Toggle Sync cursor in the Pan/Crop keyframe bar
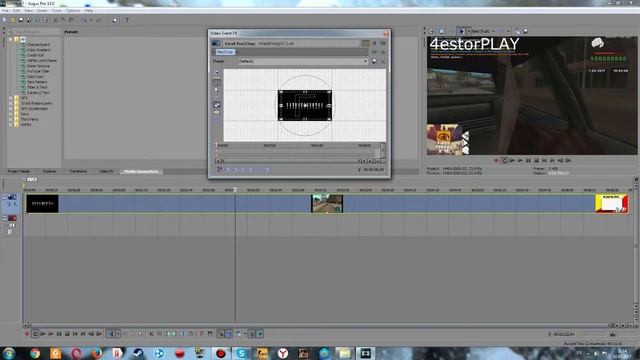Screen dimensions: 640x360 (220, 169)
